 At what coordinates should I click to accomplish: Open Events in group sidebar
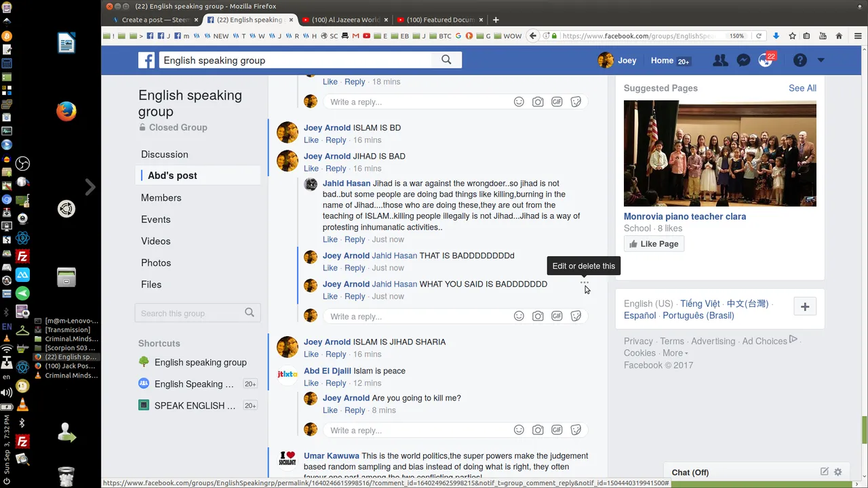click(156, 220)
